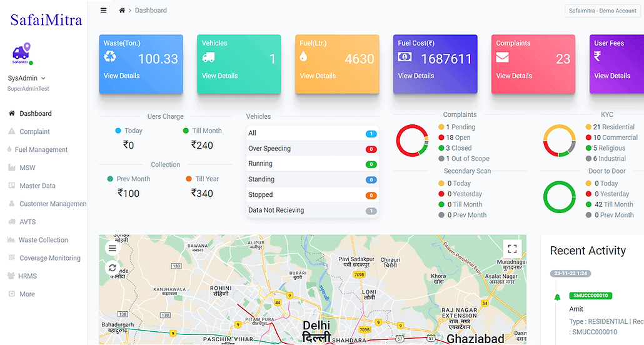
Task: Click the Dashboard breadcrumb text
Action: coord(151,10)
